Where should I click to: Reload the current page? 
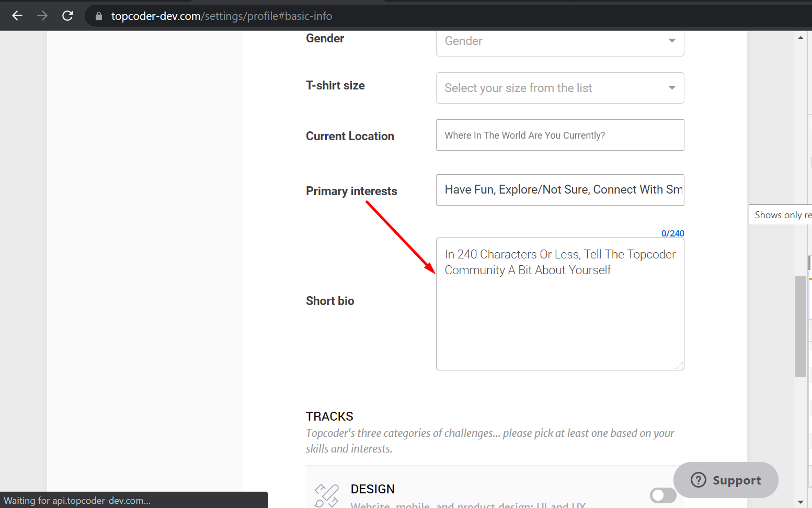point(67,16)
